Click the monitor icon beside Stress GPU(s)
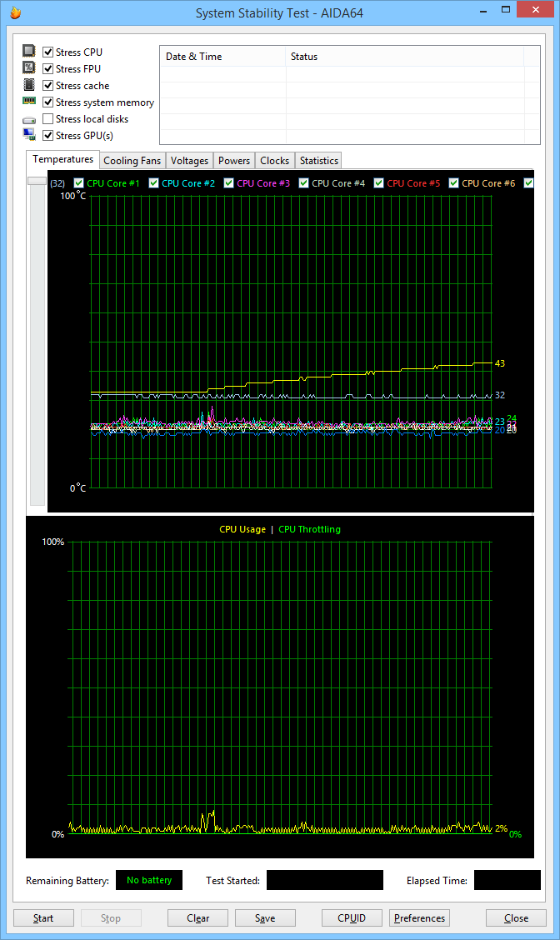The width and height of the screenshot is (560, 940). point(29,134)
